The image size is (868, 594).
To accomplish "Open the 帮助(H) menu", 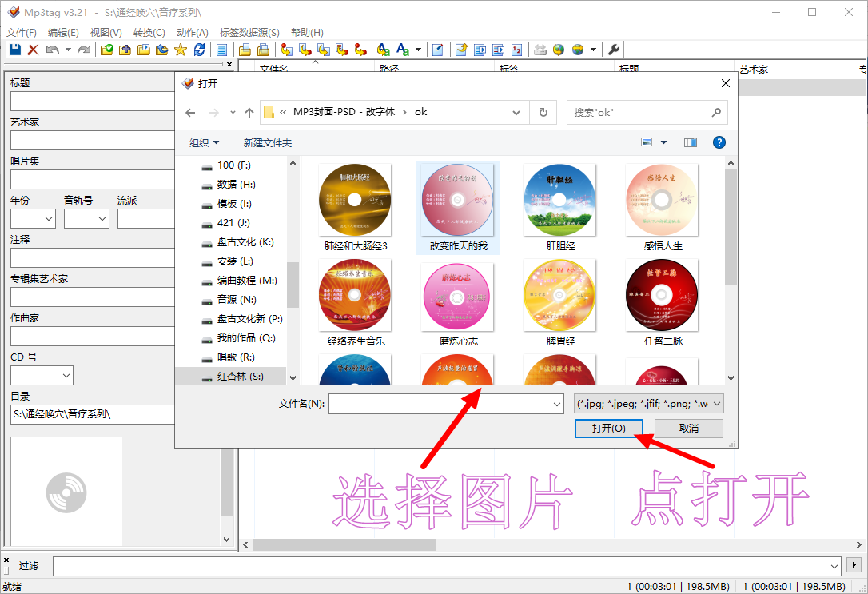I will 307,33.
